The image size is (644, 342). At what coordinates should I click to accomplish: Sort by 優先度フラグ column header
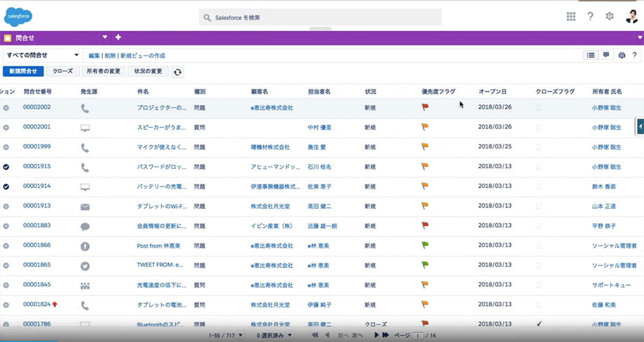pyautogui.click(x=438, y=92)
